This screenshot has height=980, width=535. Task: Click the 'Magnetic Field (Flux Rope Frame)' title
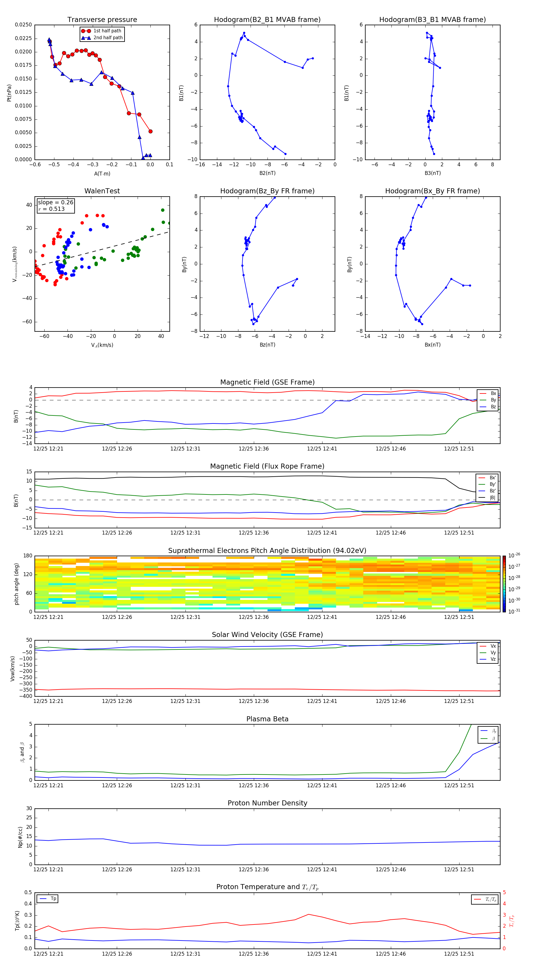tap(267, 467)
